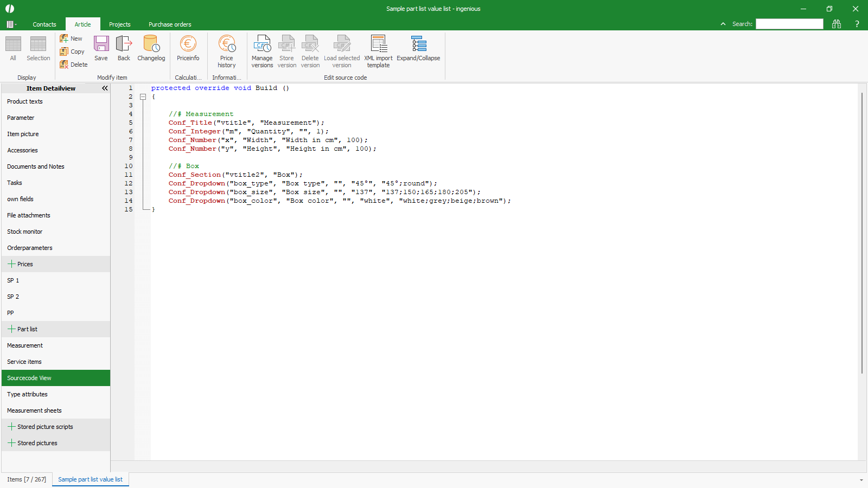Open the Purchase orders tab
Image resolution: width=868 pixels, height=488 pixels.
click(170, 24)
